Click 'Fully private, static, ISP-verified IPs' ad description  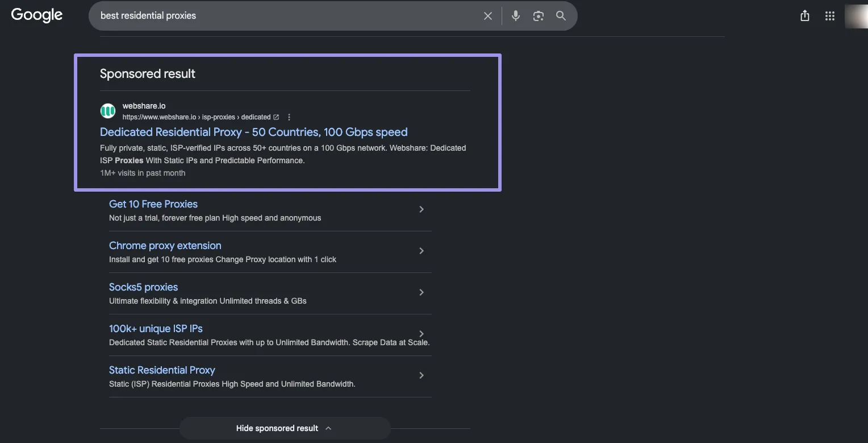(x=283, y=154)
